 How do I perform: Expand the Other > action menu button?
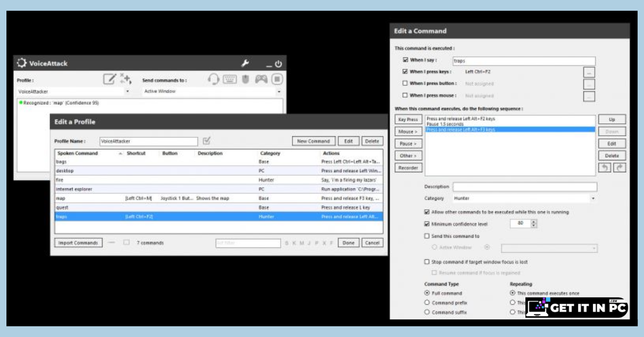click(x=408, y=156)
